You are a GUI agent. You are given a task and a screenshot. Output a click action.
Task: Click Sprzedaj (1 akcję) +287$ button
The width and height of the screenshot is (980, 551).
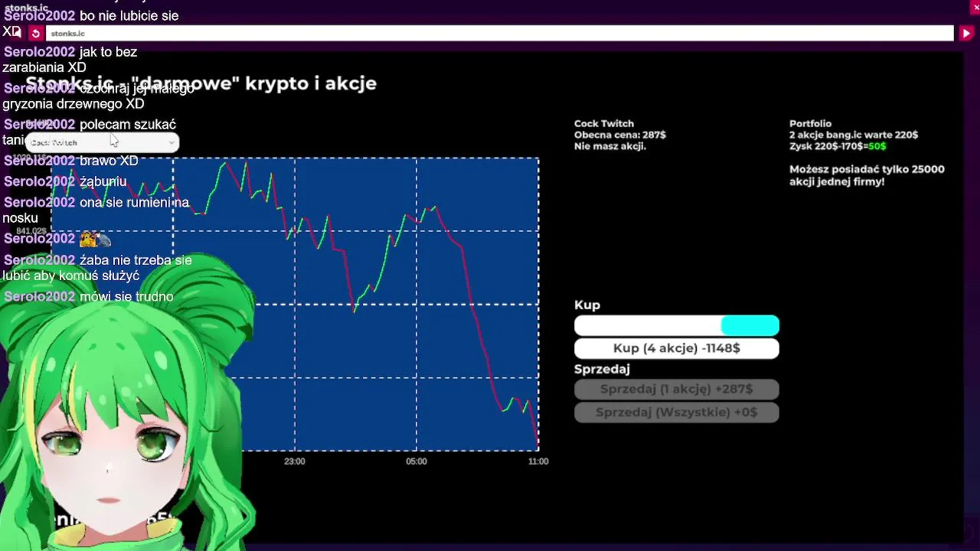(677, 389)
